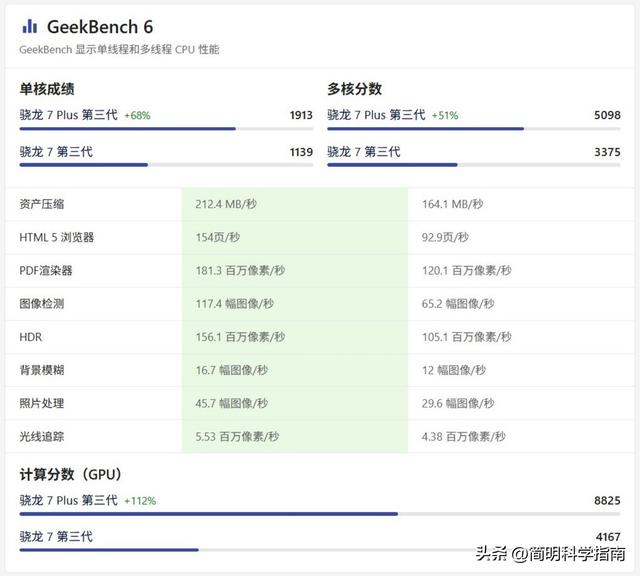Click the GeekBench 6 bar chart icon

pyautogui.click(x=30, y=27)
